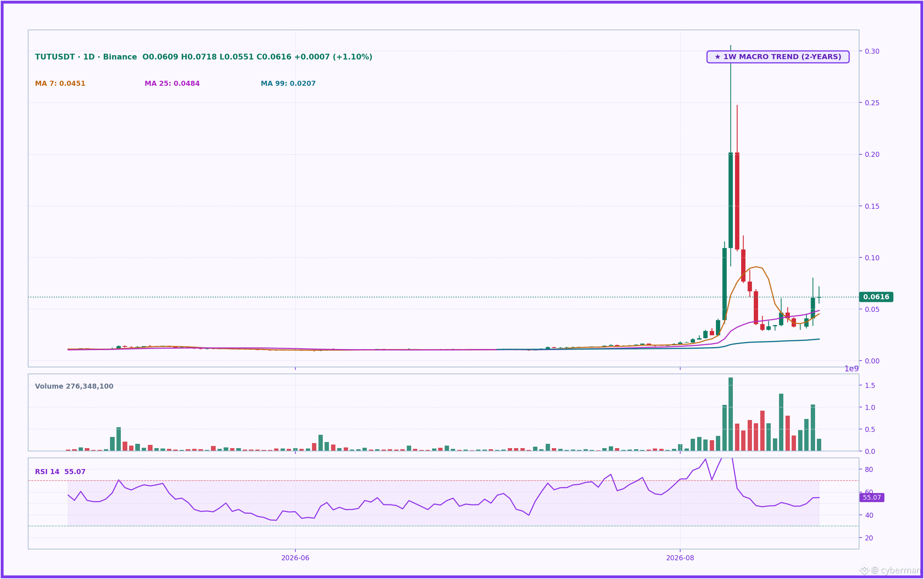Click the MA 25: 0.0484 legend label
924x579 pixels.
click(x=172, y=84)
